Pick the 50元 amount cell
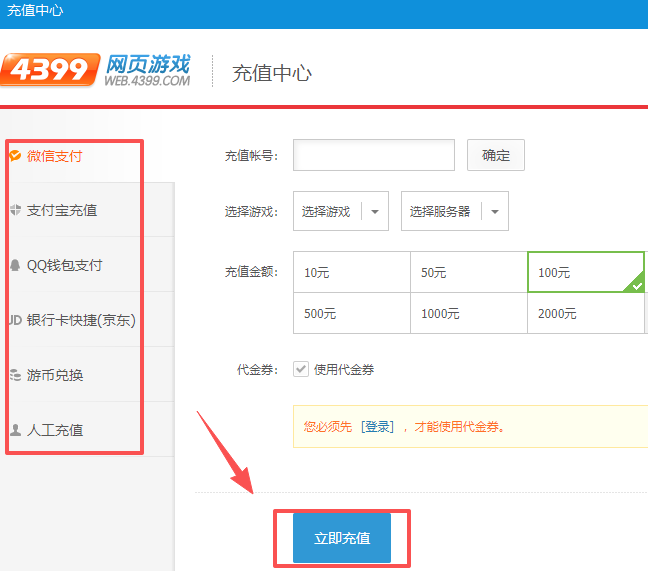648x571 pixels. (468, 272)
